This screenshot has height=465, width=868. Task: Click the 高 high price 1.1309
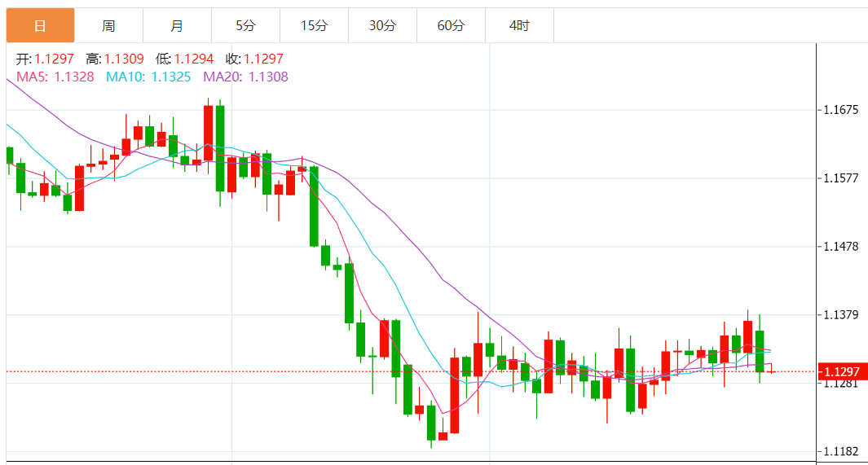pos(124,59)
